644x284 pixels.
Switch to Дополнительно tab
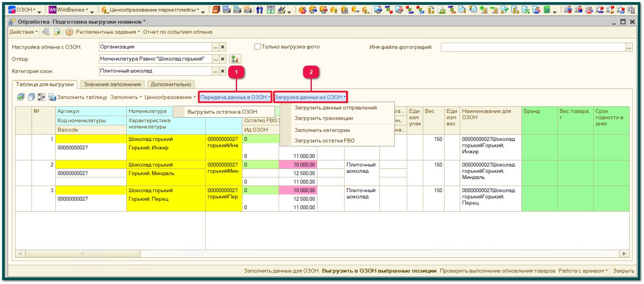[171, 84]
